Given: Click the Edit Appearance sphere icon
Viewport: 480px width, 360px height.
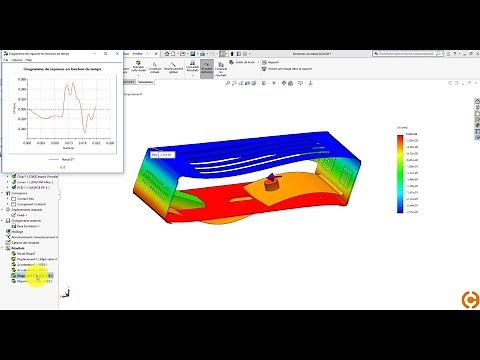Looking at the screenshot, I should pyautogui.click(x=284, y=83).
